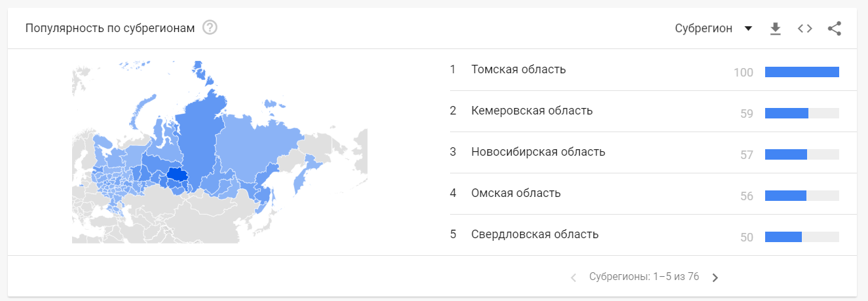868x301 pixels.
Task: Open Омская область result row
Action: (x=516, y=193)
